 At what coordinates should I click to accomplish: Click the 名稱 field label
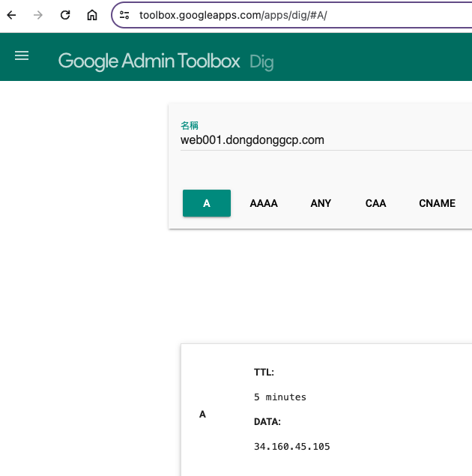pos(190,125)
